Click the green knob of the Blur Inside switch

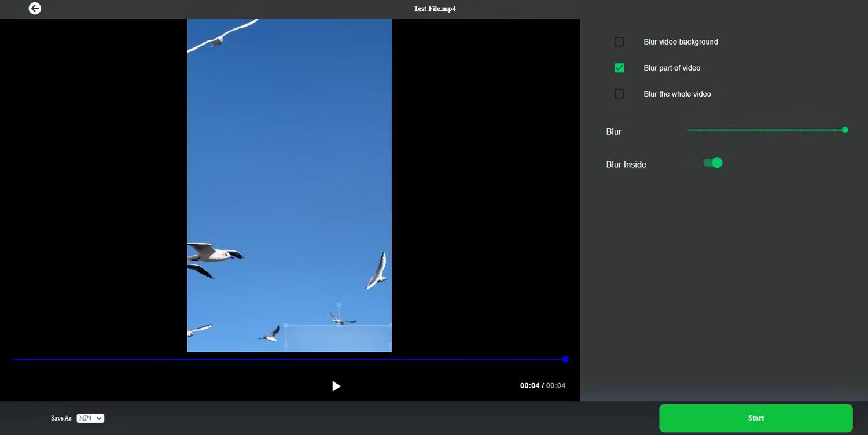point(718,163)
